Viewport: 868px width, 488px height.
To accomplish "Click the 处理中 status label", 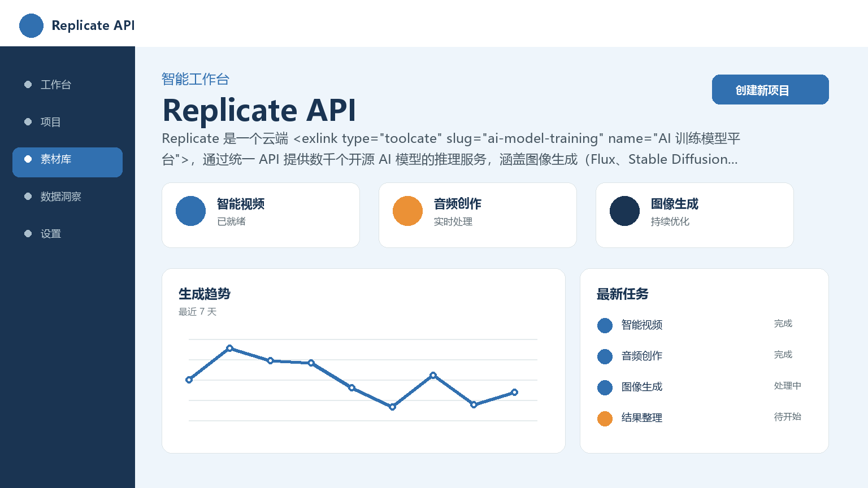I will (x=788, y=386).
